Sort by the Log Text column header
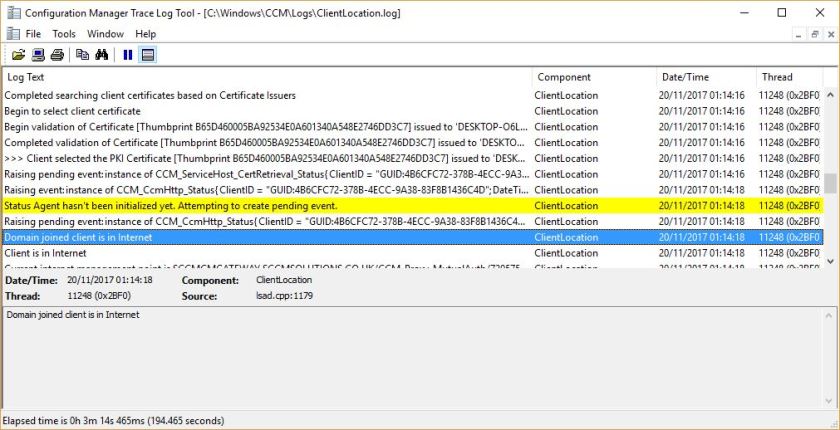This screenshot has height=430, width=840. [x=266, y=77]
